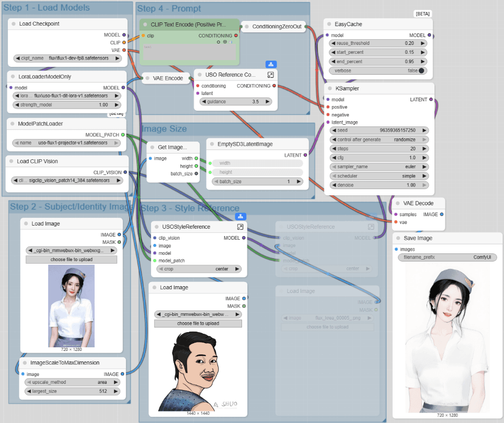Collapse the Save Image node using its dot
Screen dimensions: 504x423
pos(398,238)
